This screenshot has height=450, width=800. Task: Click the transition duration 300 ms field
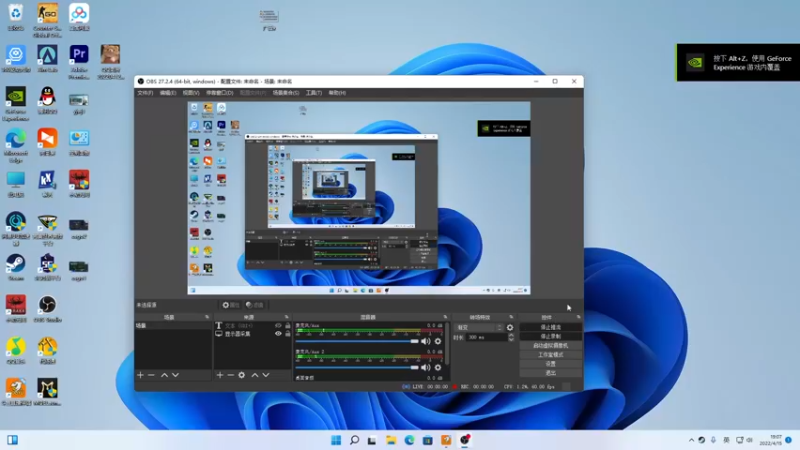pyautogui.click(x=485, y=337)
